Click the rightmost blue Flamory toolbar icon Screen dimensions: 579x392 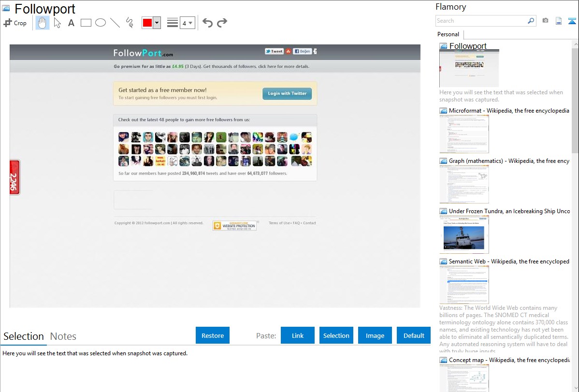tap(572, 21)
